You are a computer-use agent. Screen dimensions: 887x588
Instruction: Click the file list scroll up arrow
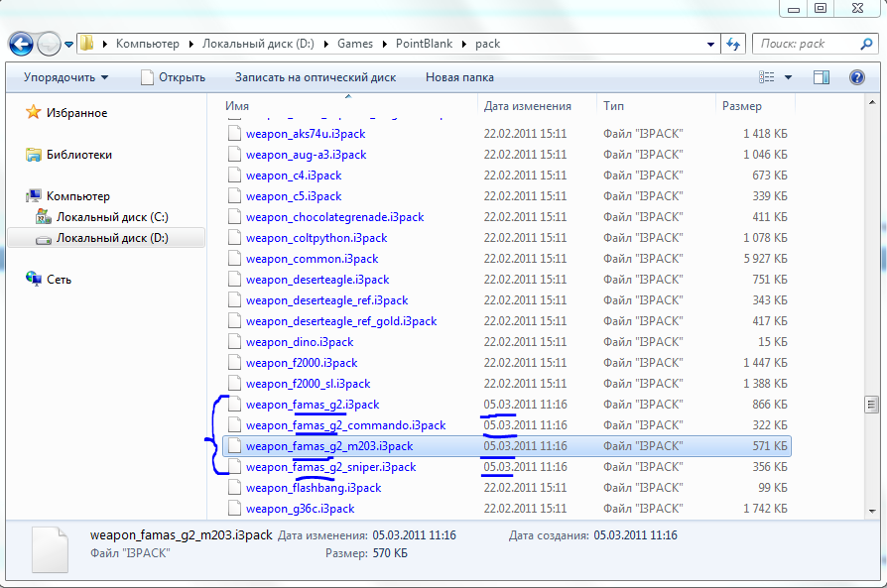point(872,103)
